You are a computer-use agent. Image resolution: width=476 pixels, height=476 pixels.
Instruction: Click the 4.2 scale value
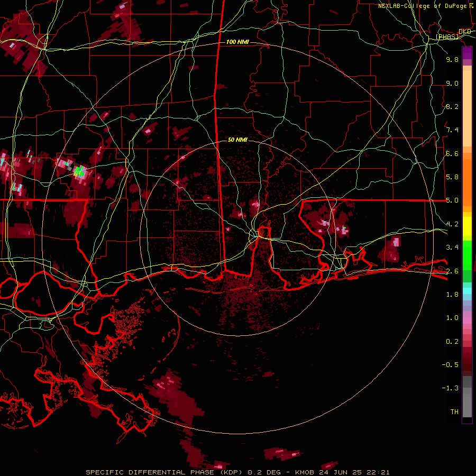point(452,224)
